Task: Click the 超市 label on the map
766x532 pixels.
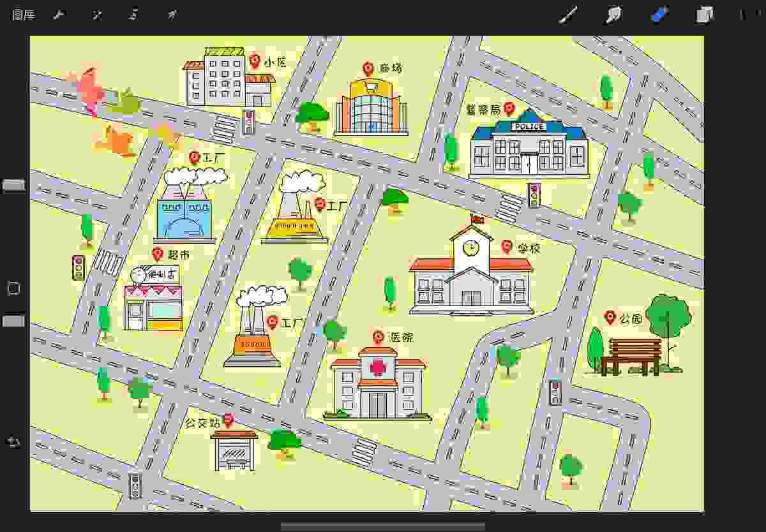Action: pyautogui.click(x=179, y=255)
